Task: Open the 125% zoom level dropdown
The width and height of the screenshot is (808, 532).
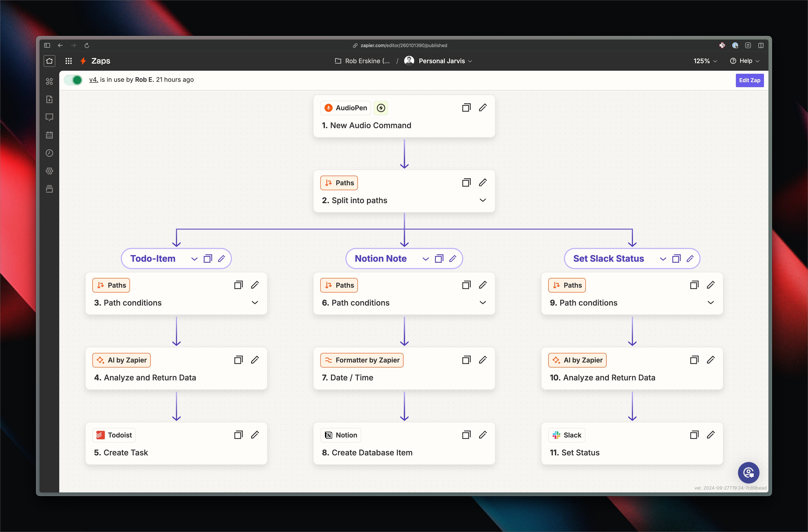Action: click(705, 61)
